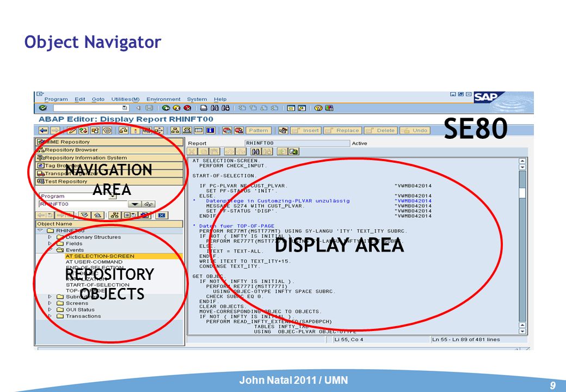
Task: Click the code editor scroll-up arrow
Action: pyautogui.click(x=522, y=161)
